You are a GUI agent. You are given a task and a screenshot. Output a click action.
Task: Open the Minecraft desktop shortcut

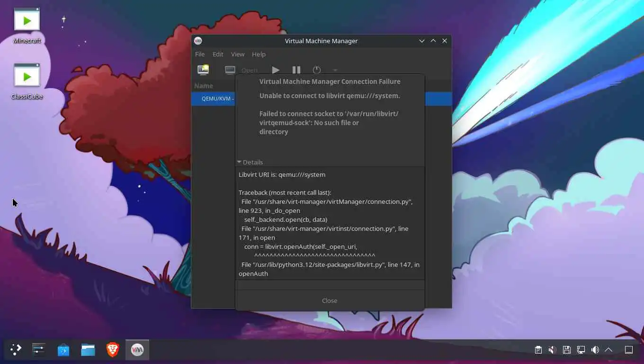[27, 26]
